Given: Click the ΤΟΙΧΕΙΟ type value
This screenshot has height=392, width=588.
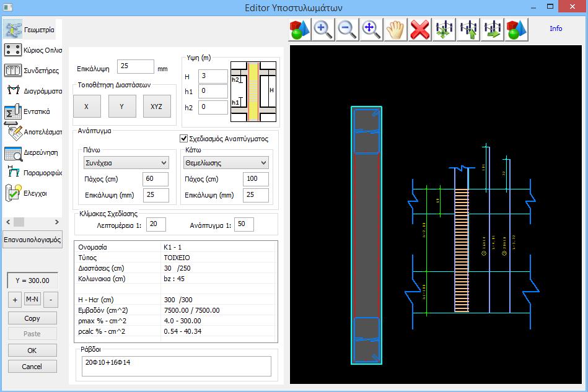Looking at the screenshot, I should coord(177,258).
